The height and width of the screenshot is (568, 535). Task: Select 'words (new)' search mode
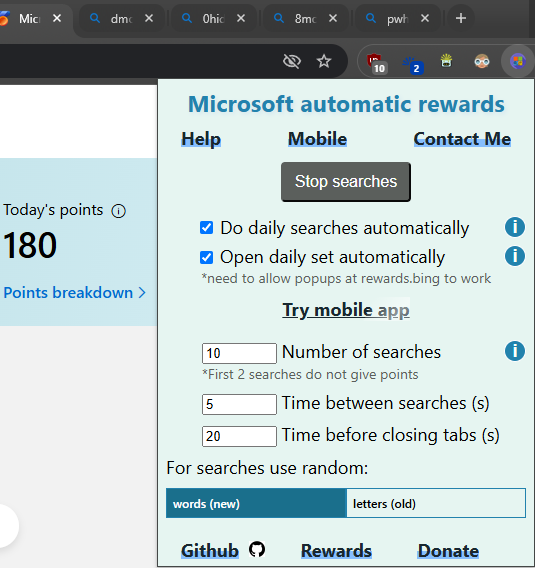[x=256, y=503]
